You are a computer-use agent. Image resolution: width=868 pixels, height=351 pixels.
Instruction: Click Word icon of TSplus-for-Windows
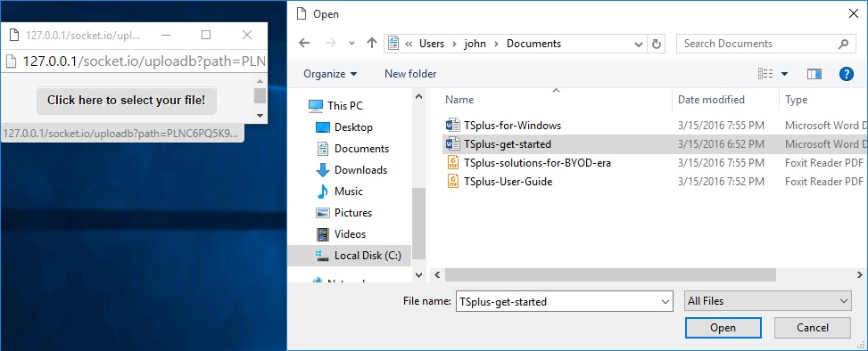(453, 126)
